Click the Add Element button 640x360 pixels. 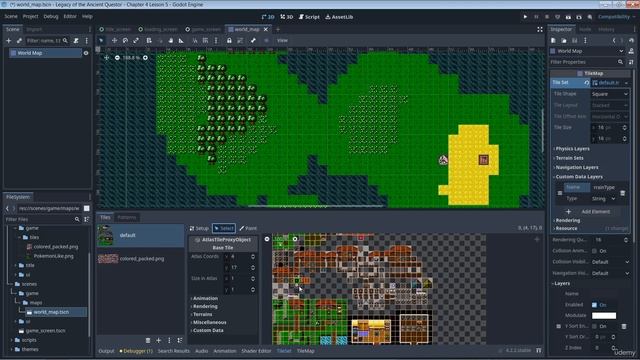591,211
